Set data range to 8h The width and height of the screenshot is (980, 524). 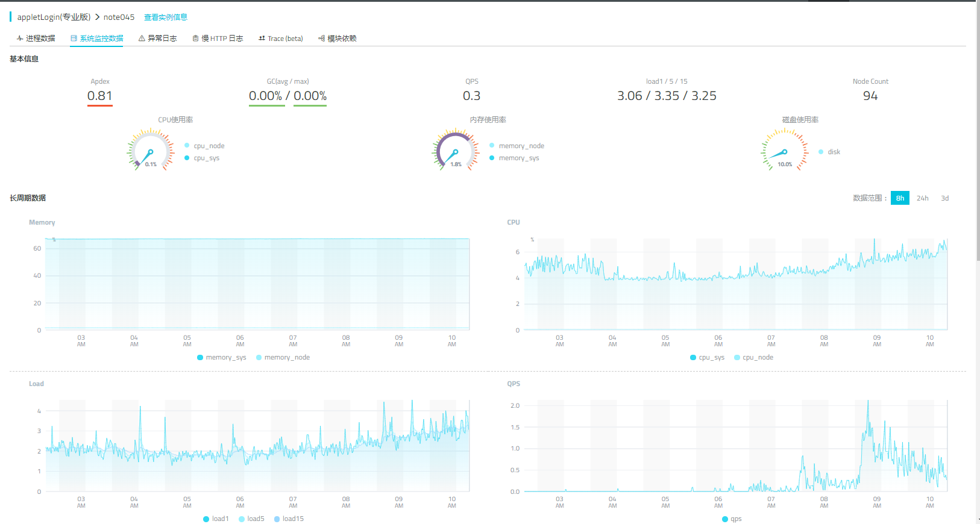900,198
